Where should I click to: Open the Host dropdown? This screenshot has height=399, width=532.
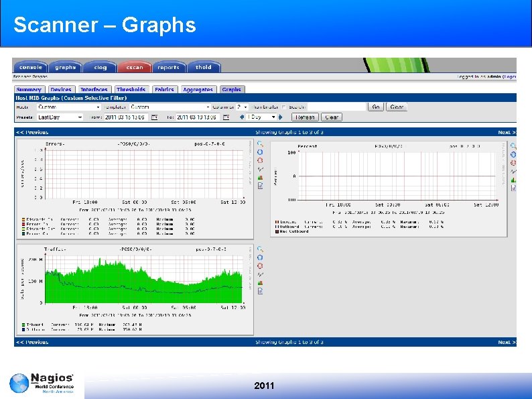point(69,107)
